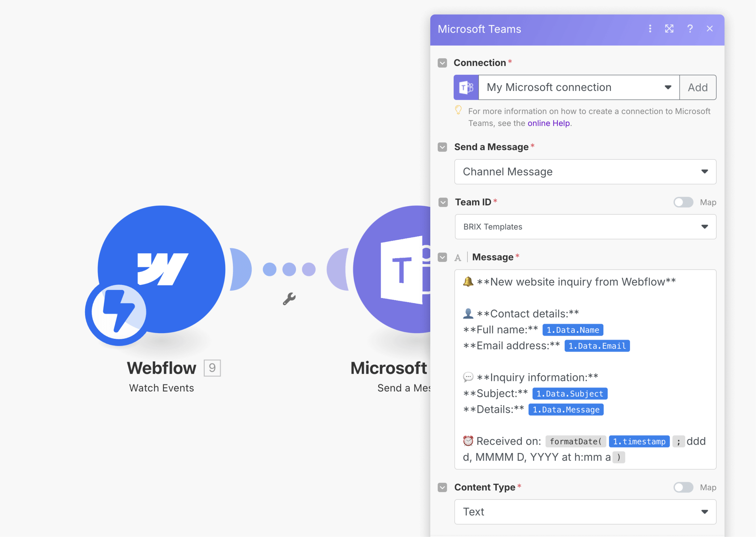756x537 pixels.
Task: Click the closing parenthesis function pill
Action: pos(619,457)
